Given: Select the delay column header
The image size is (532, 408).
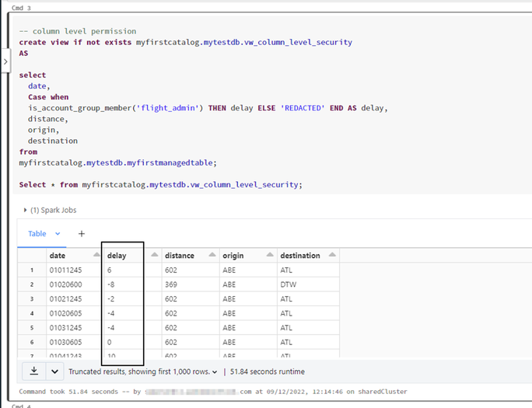Looking at the screenshot, I should 133,255.
